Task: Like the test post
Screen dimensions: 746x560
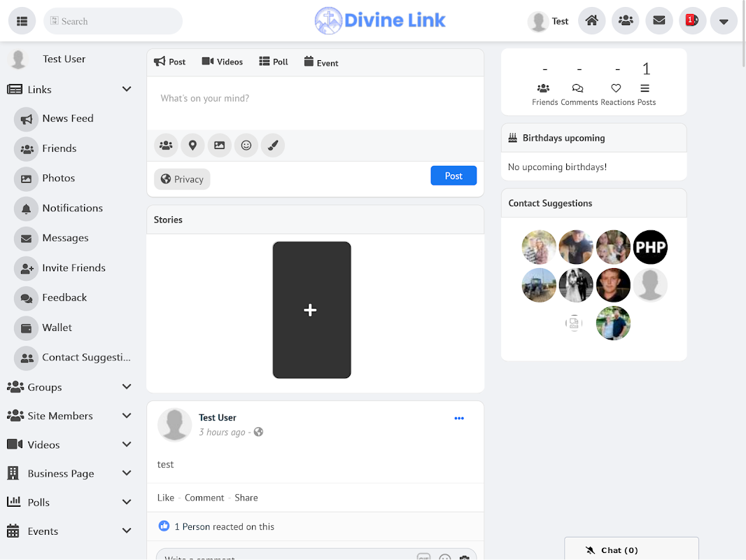Action: 166,498
